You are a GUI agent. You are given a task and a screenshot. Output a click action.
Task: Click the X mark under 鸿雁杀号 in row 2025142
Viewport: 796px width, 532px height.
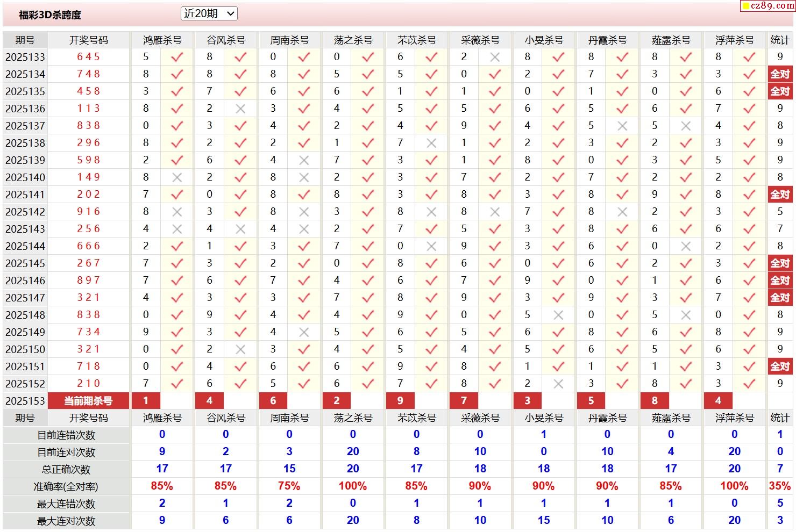pyautogui.click(x=177, y=212)
